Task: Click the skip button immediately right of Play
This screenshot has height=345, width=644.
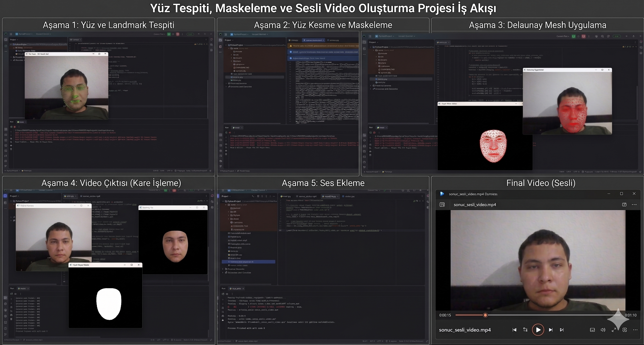Action: pos(551,330)
